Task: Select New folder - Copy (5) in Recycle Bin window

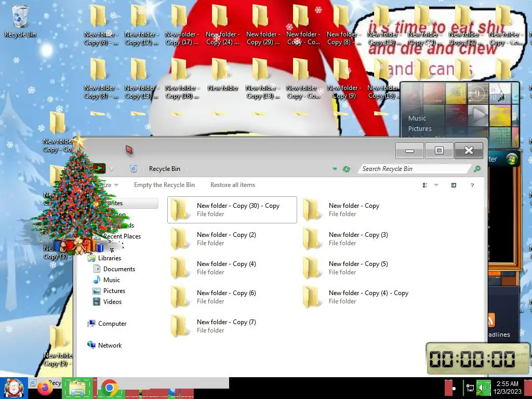Action: 364,268
